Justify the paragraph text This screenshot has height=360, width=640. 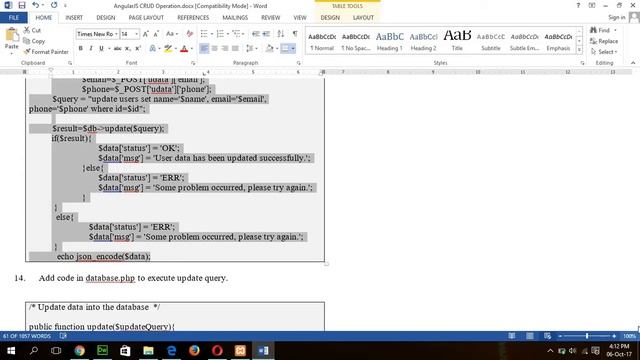pyautogui.click(x=235, y=49)
